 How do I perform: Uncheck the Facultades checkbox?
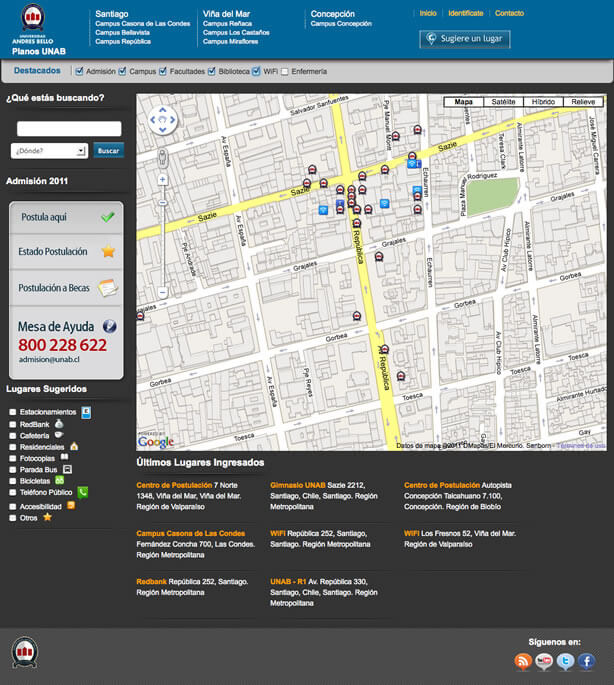coord(163,71)
